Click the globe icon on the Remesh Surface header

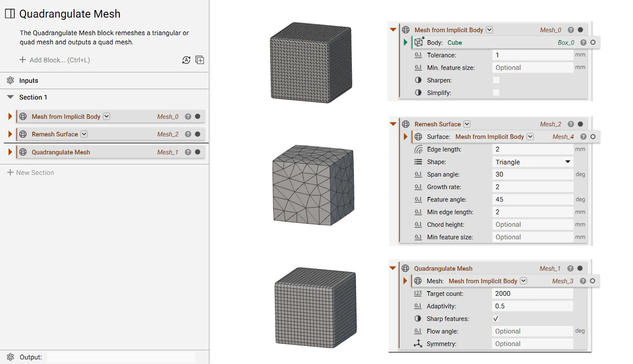click(x=405, y=124)
